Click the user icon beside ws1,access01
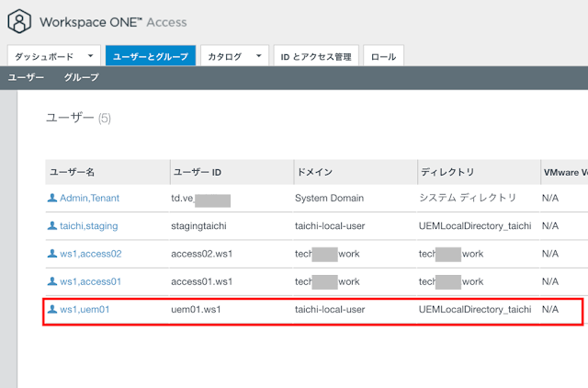This screenshot has width=588, height=388. (x=52, y=281)
